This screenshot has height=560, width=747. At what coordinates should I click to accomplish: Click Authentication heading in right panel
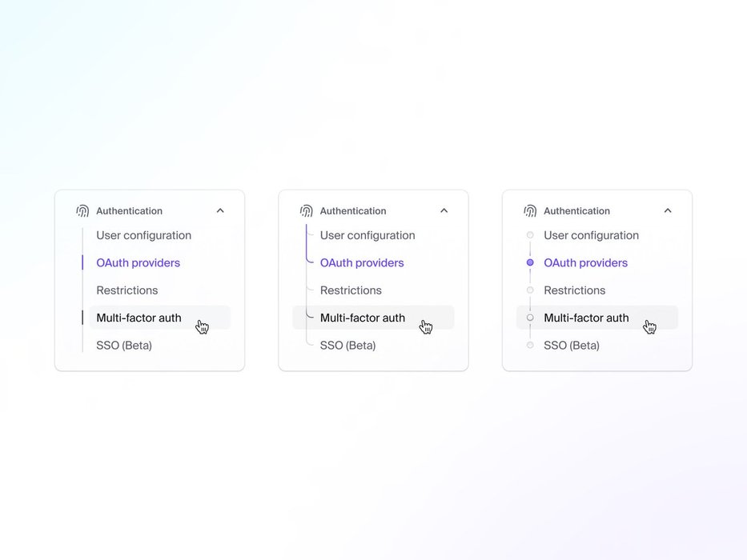(576, 211)
